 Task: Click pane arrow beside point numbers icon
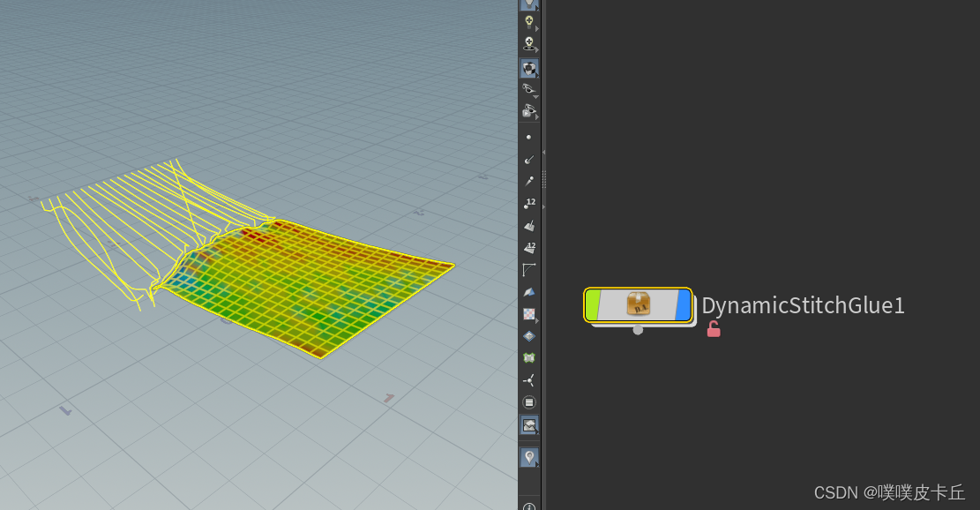(543, 206)
